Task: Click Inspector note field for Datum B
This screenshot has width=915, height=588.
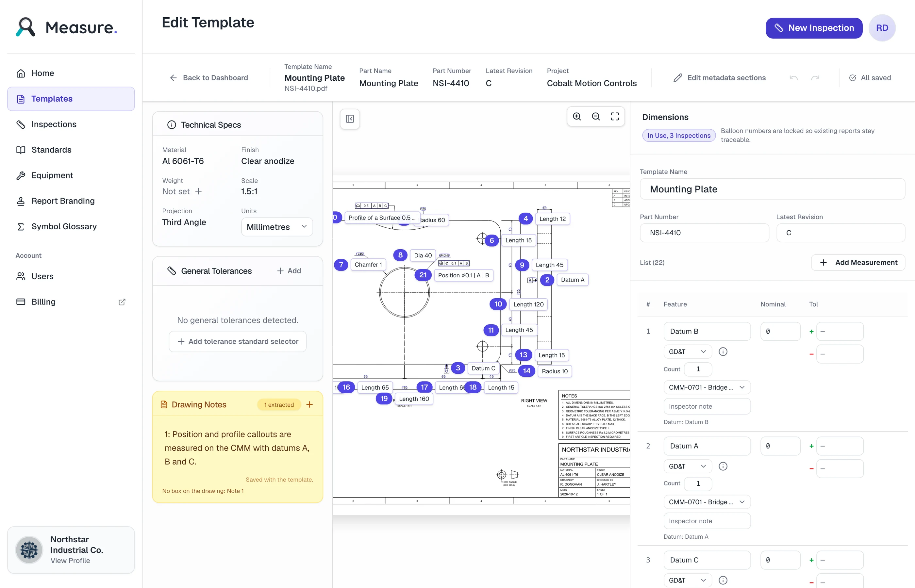Action: point(707,406)
